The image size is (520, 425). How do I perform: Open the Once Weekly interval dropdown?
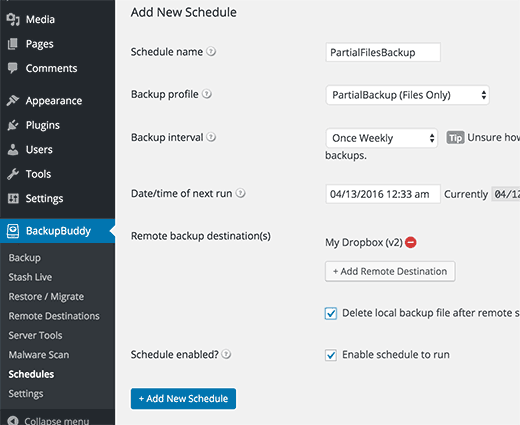[381, 138]
